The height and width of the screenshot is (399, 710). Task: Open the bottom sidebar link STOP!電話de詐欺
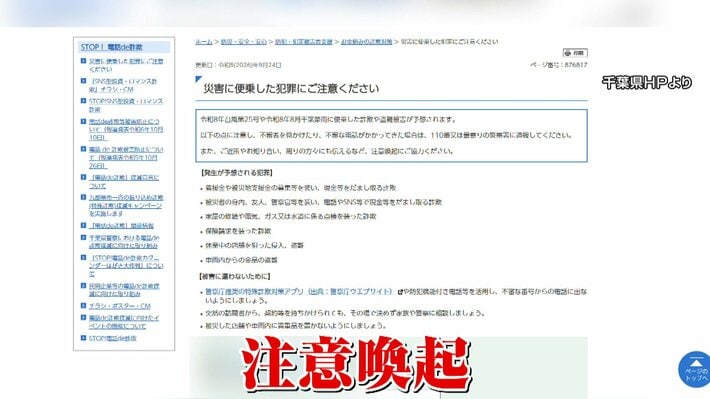pos(112,338)
